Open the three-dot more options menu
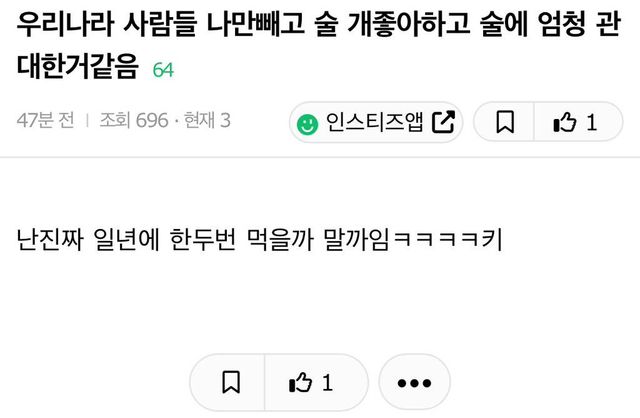This screenshot has width=640, height=418. (x=414, y=382)
